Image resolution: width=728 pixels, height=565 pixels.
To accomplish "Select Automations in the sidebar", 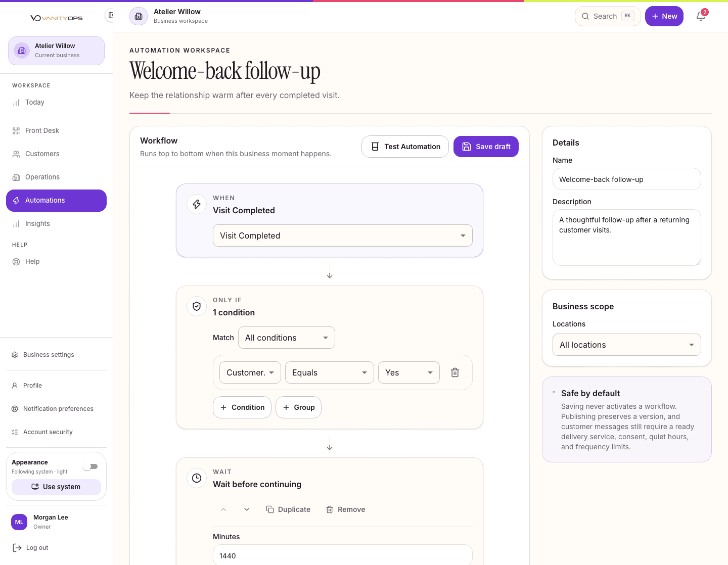I will [x=56, y=201].
